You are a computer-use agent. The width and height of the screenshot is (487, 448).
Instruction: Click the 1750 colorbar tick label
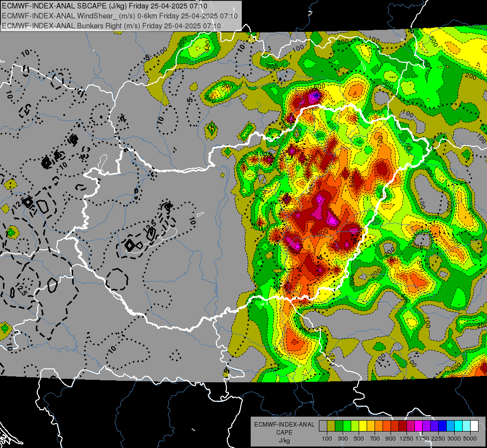422,439
